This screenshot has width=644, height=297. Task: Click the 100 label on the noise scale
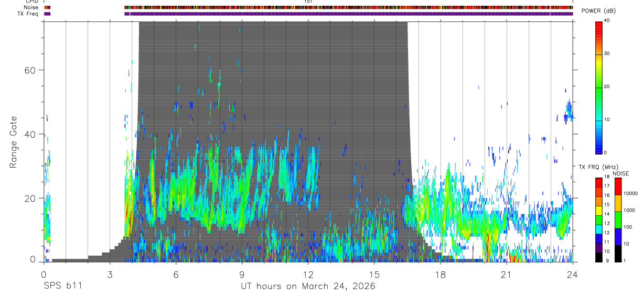[x=628, y=227]
